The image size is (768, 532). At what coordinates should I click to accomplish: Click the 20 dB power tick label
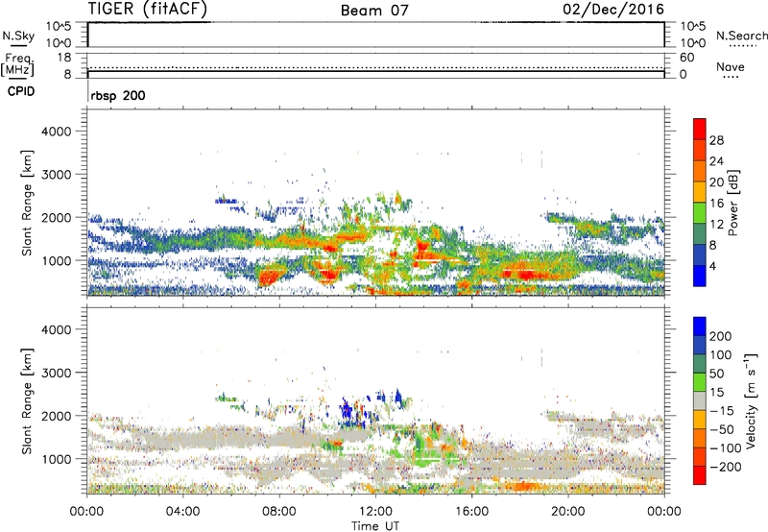point(716,182)
